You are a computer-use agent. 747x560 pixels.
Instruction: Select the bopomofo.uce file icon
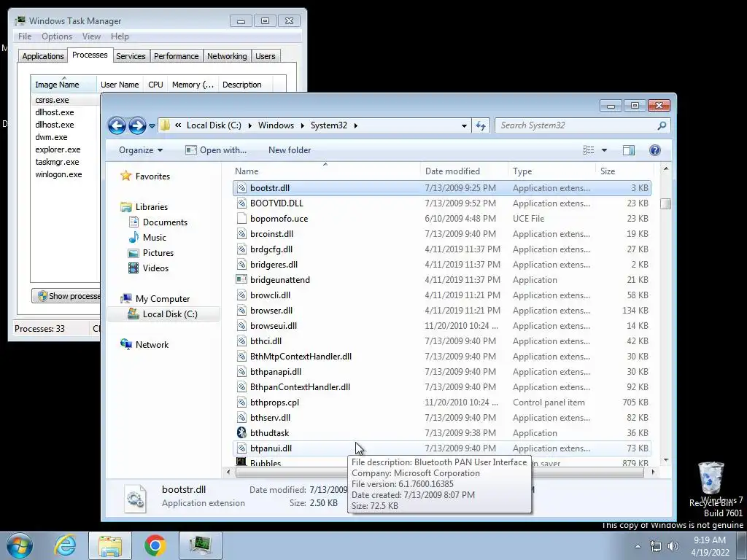tap(241, 219)
